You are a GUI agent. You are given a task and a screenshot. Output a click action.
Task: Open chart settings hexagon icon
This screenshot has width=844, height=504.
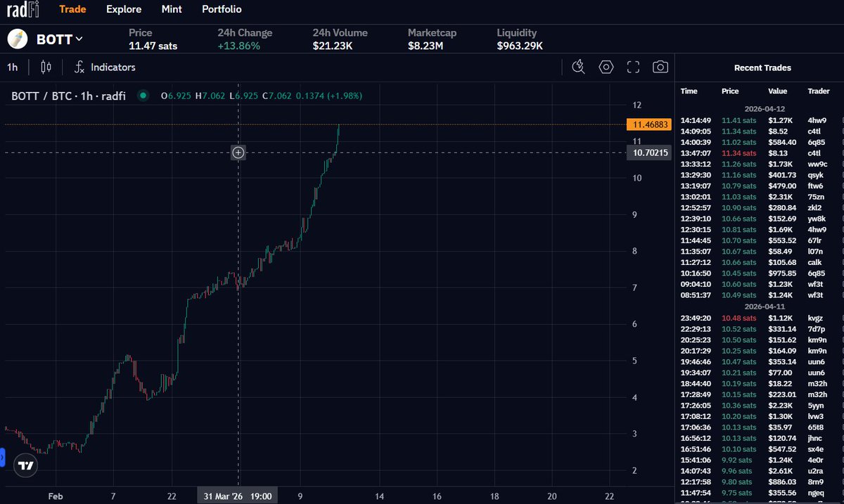[x=606, y=67]
